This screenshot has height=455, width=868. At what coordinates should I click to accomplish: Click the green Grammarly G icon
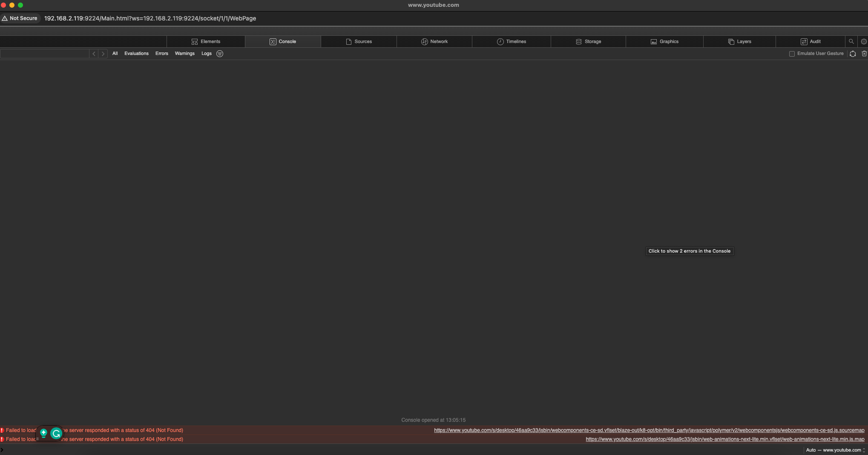tap(56, 434)
